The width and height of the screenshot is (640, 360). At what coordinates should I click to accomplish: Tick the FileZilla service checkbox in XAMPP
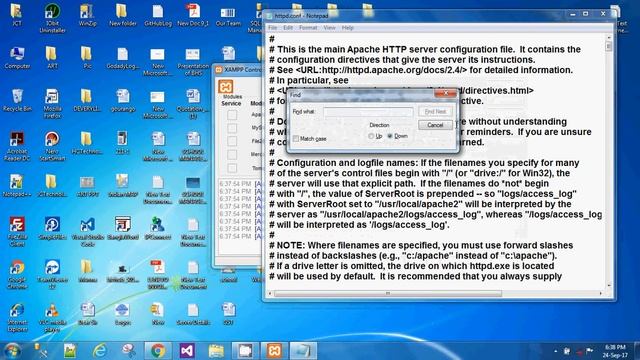click(x=232, y=141)
